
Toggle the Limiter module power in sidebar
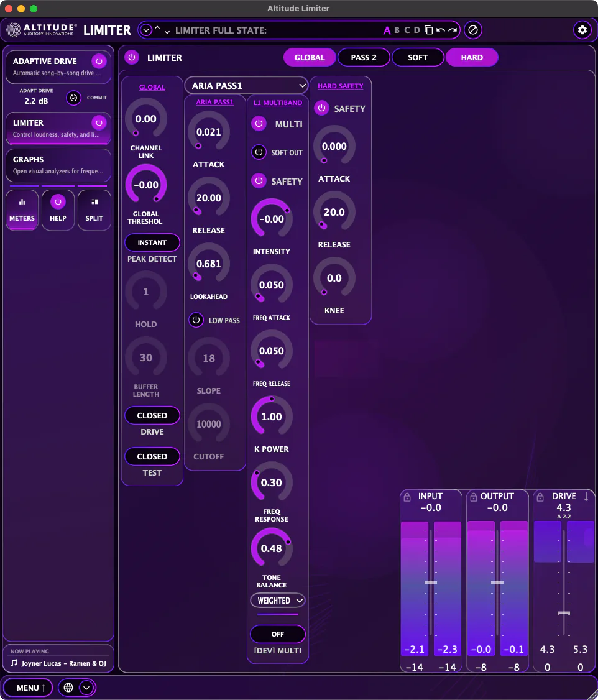pos(99,122)
